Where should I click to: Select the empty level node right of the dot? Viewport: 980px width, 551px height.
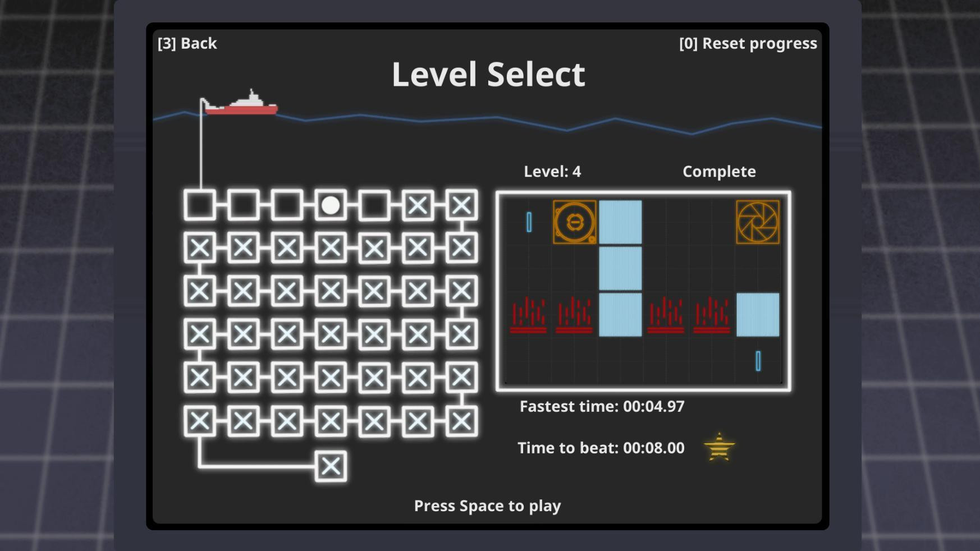click(374, 205)
